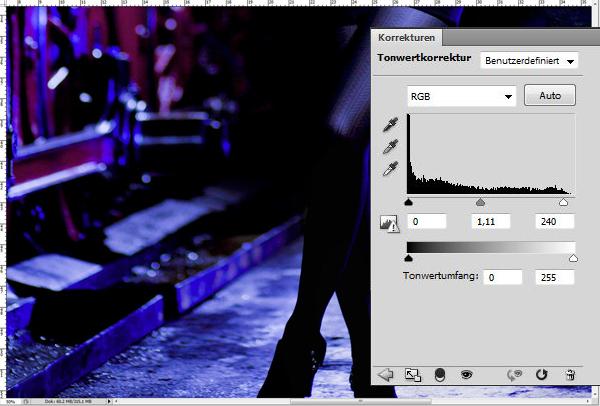This screenshot has width=600, height=406.
Task: Click Tonwertumfang maximum field showing 255
Action: [x=555, y=277]
